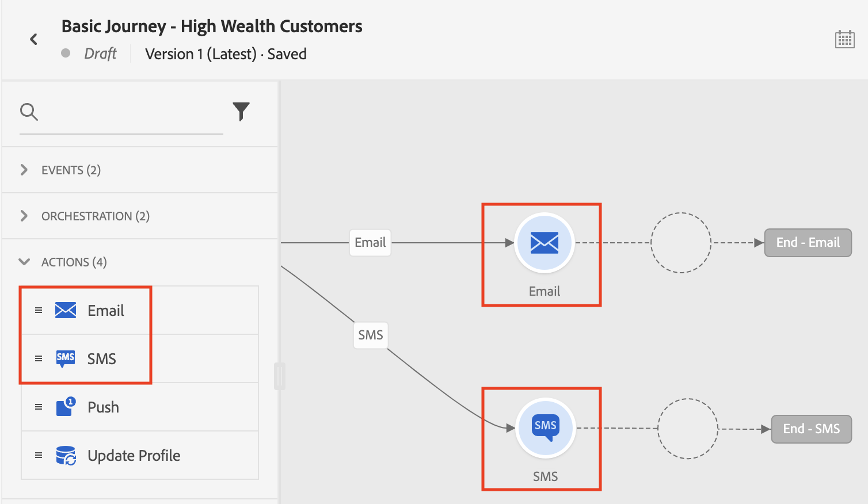This screenshot has width=868, height=504.
Task: Click the panel resize handle
Action: point(280,376)
